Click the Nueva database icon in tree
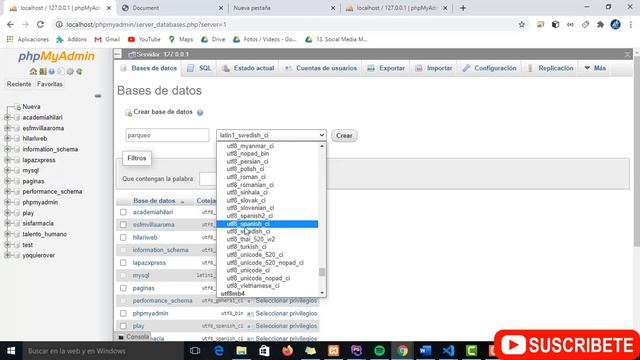The width and height of the screenshot is (640, 360). click(18, 107)
